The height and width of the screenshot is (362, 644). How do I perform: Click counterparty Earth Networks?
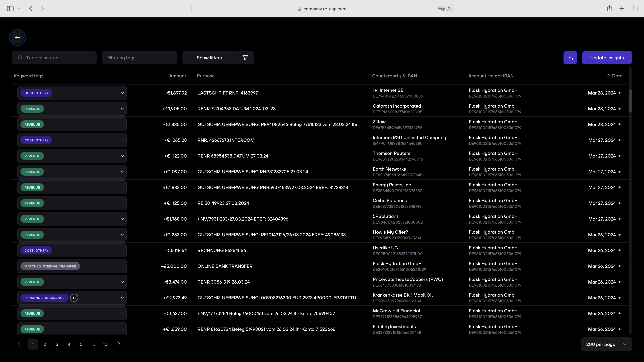pos(389,169)
